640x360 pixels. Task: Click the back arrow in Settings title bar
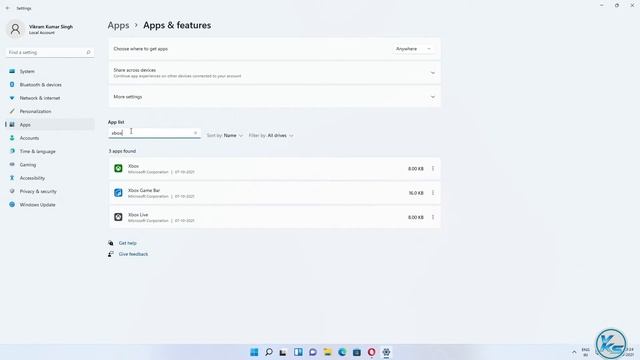7,8
